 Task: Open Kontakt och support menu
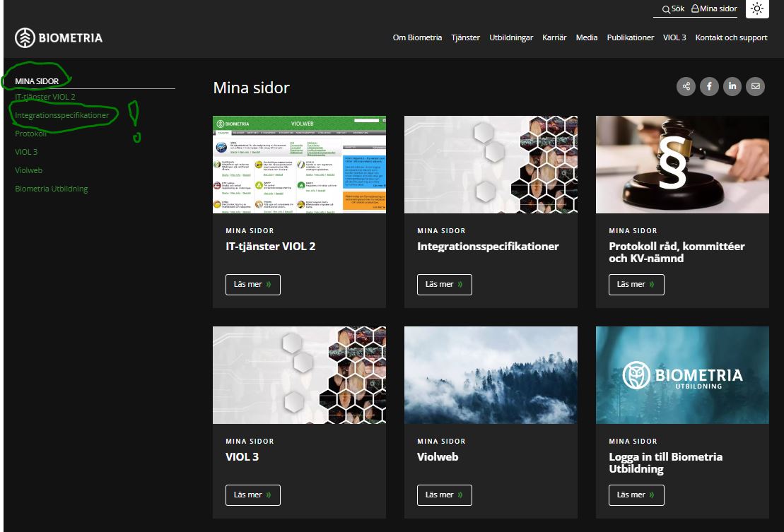(731, 37)
